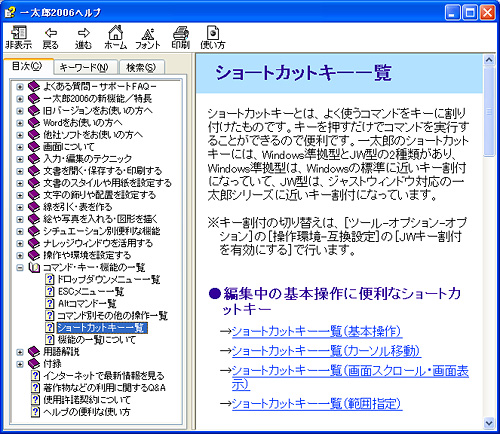Switch to the 検索(S) tab
The width and height of the screenshot is (500, 434).
[x=141, y=68]
